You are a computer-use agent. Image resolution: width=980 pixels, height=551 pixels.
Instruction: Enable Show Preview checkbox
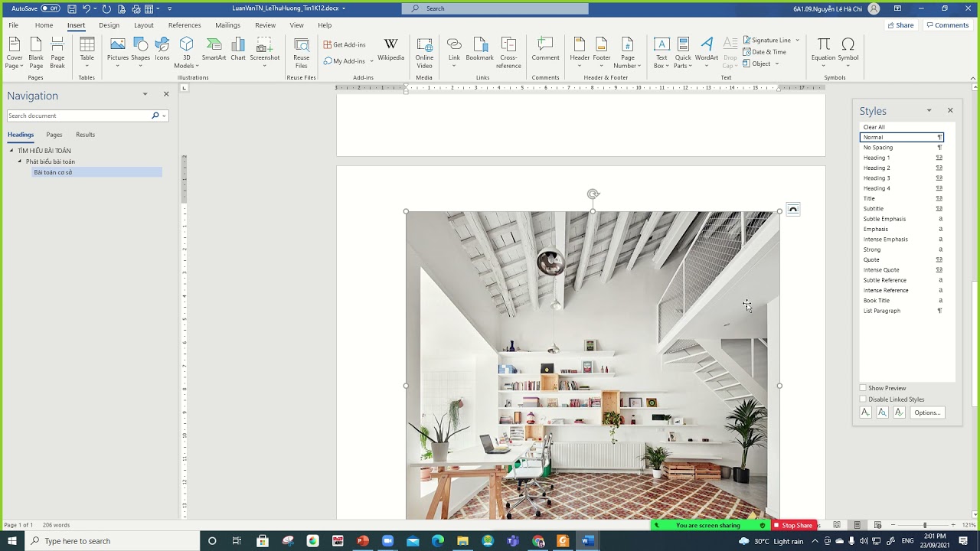[863, 389]
